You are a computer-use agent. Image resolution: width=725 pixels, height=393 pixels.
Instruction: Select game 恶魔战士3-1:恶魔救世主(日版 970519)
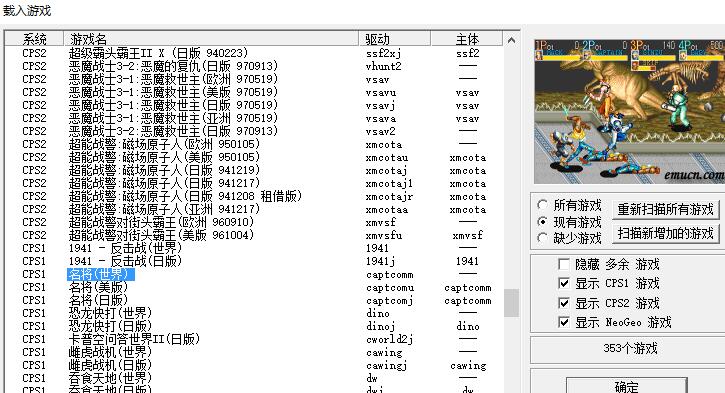coord(173,105)
